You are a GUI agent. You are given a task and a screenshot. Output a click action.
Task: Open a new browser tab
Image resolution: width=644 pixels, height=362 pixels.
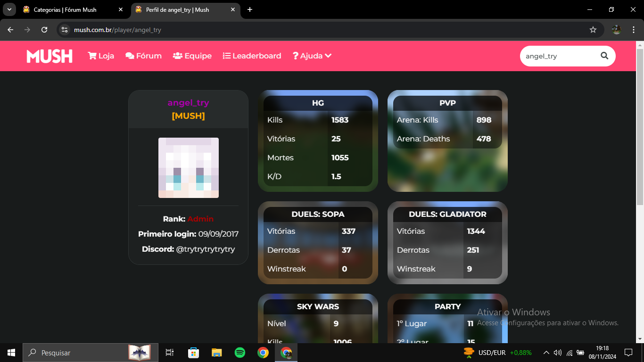pos(250,9)
